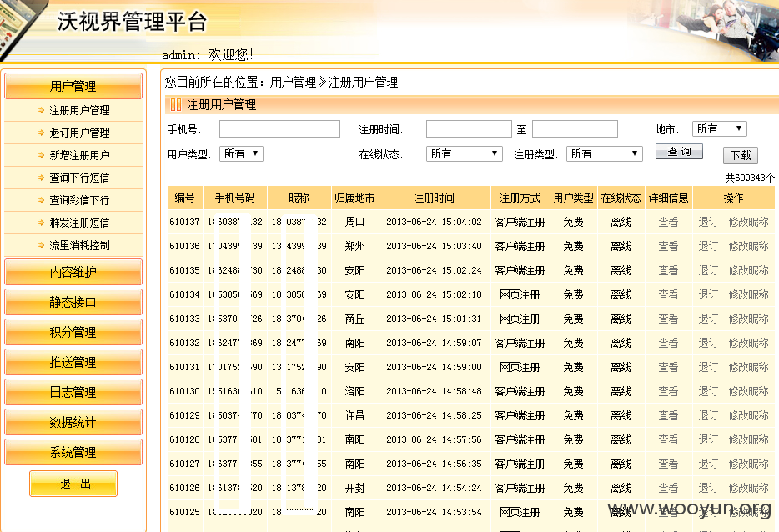Focus the 注册时间 start date field
The image size is (779, 532).
(469, 129)
